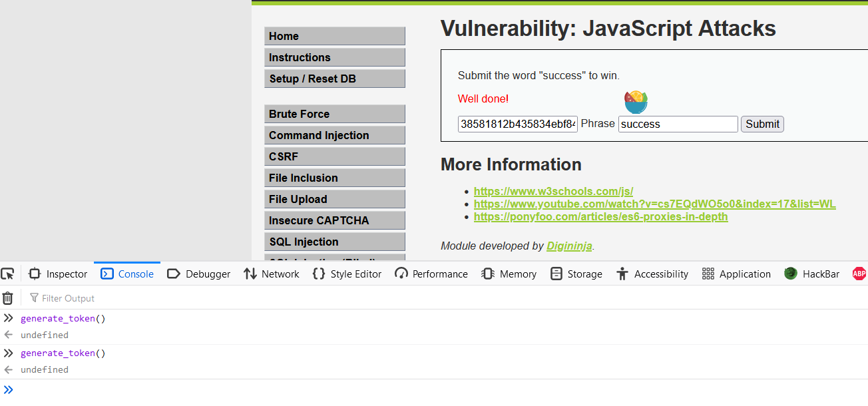Switch to Storage tab
The width and height of the screenshot is (868, 406).
pyautogui.click(x=576, y=274)
